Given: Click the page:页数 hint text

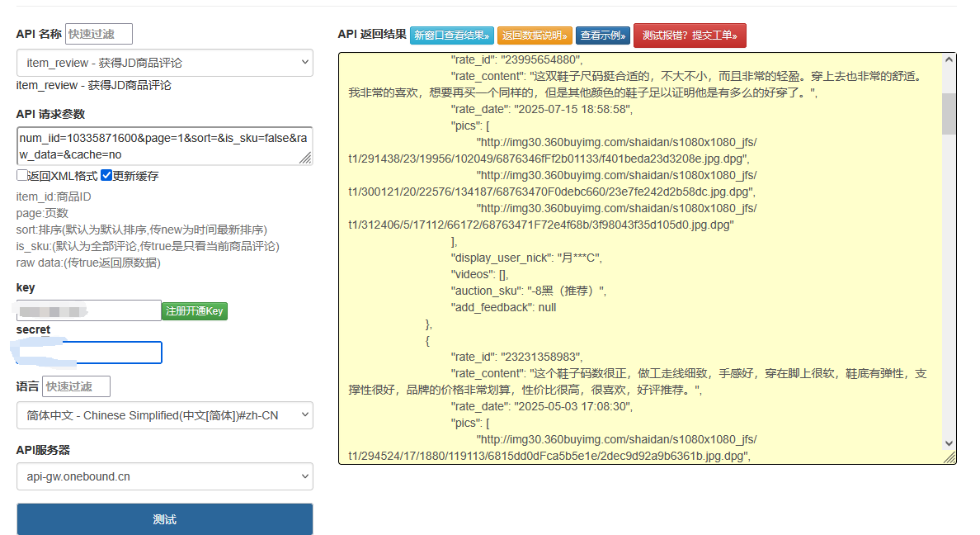Looking at the screenshot, I should [x=43, y=213].
